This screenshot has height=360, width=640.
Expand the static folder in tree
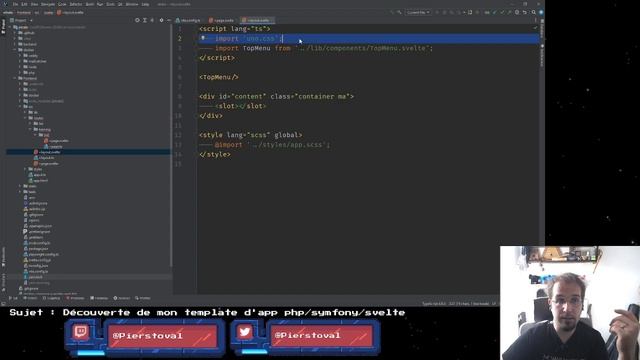20,186
